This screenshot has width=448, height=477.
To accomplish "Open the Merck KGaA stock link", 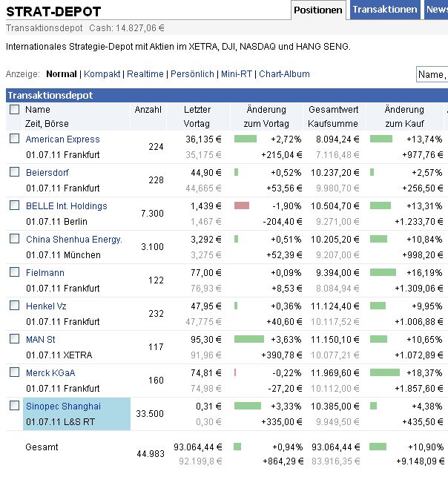I will point(50,373).
